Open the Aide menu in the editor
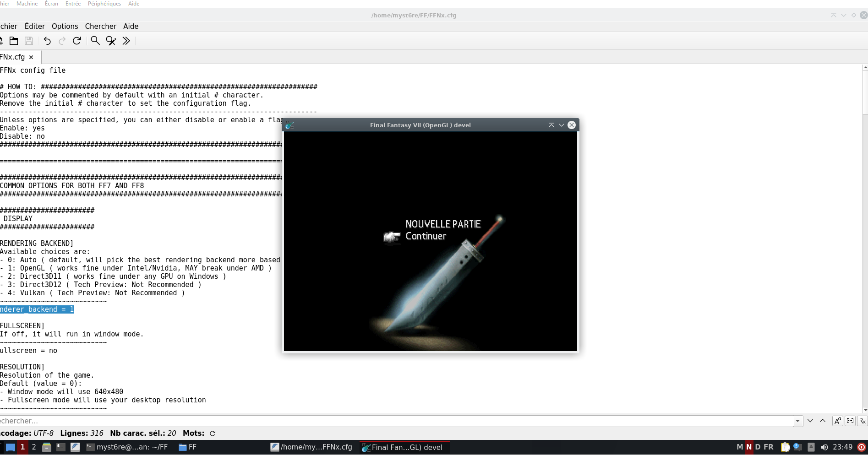 tap(131, 26)
